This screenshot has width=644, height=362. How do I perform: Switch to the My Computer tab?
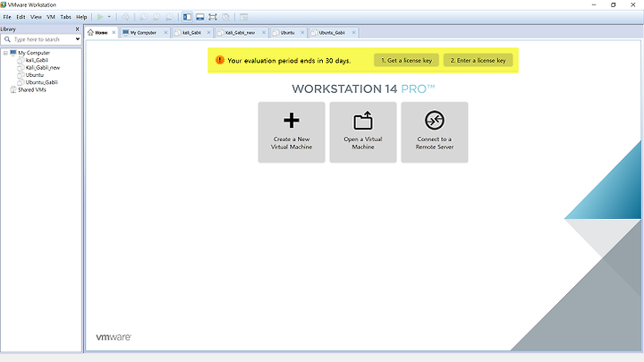143,32
